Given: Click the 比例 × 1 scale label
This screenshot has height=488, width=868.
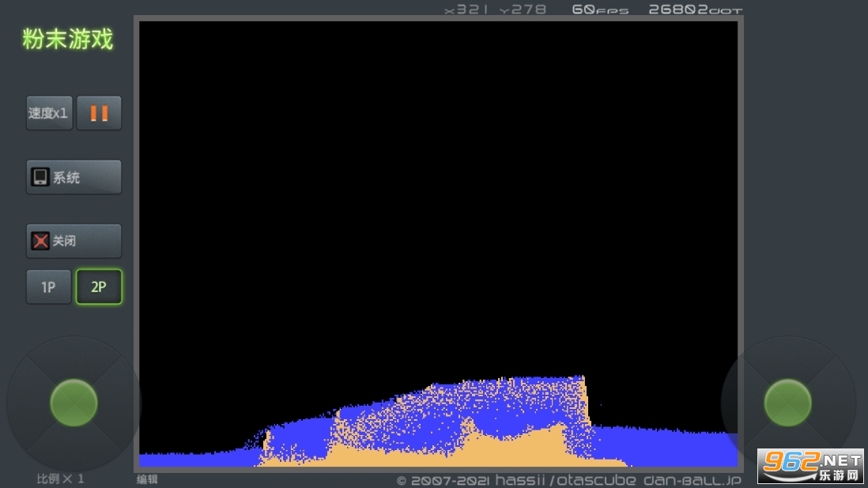Looking at the screenshot, I should tap(60, 479).
